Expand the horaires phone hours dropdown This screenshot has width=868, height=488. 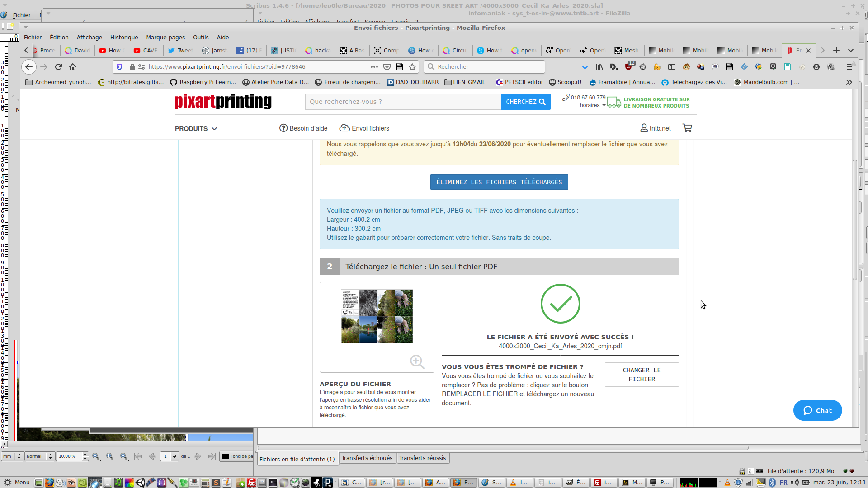593,105
